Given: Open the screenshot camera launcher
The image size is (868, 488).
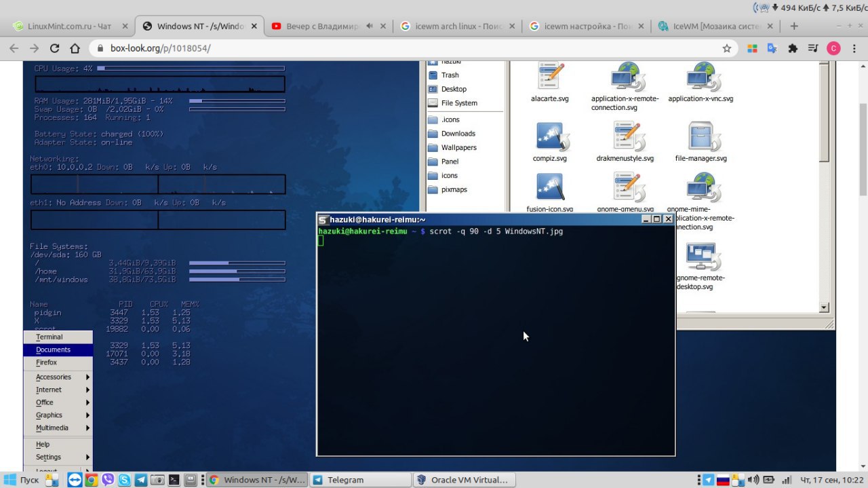Looking at the screenshot, I should (x=157, y=480).
